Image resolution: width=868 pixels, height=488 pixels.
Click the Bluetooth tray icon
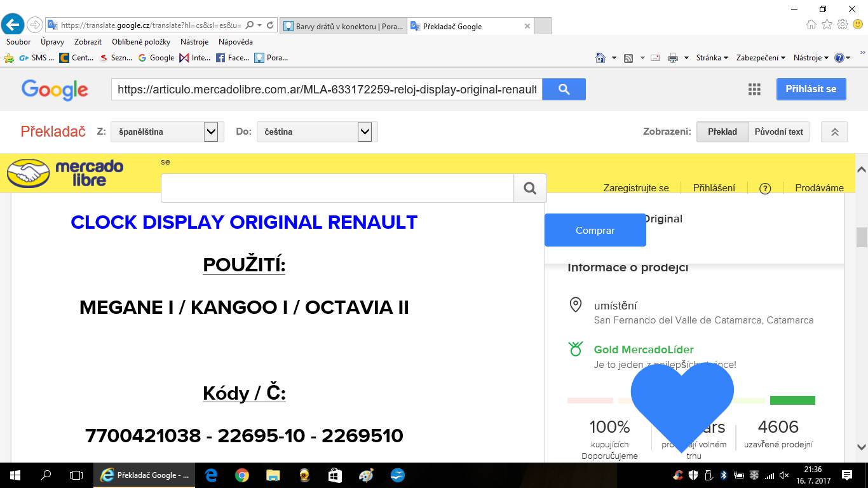tap(724, 475)
